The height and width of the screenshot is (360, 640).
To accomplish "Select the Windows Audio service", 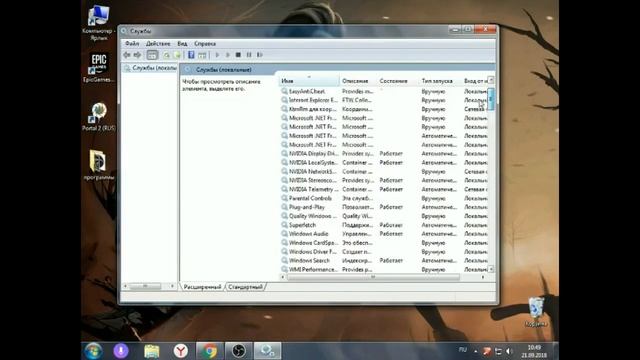I will (x=384, y=234).
